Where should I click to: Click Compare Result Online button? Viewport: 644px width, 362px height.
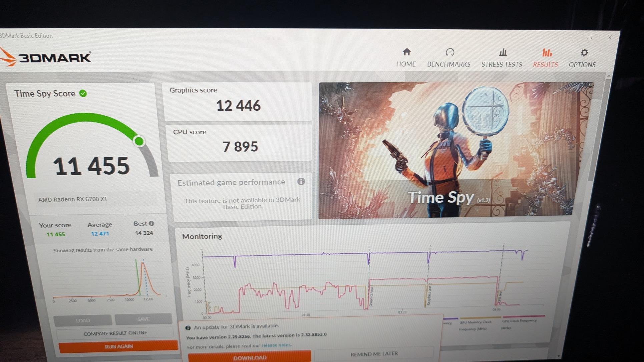(115, 333)
